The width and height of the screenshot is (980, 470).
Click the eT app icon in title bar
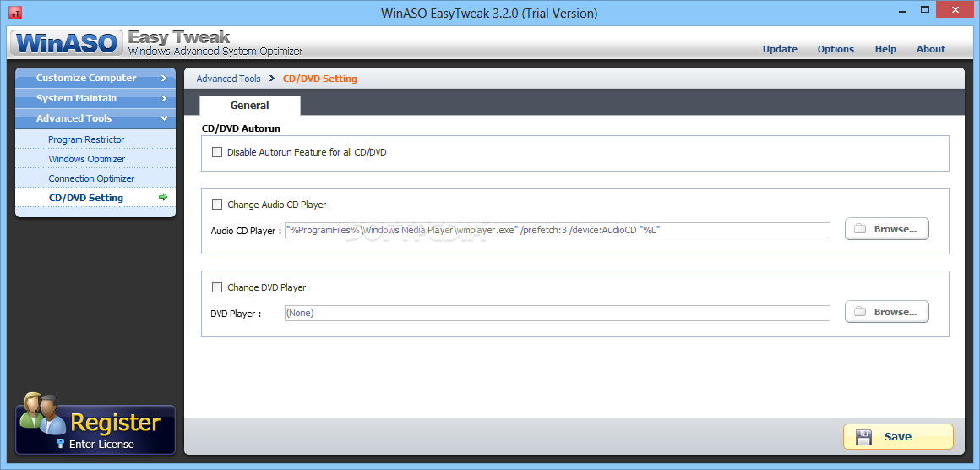[x=16, y=13]
